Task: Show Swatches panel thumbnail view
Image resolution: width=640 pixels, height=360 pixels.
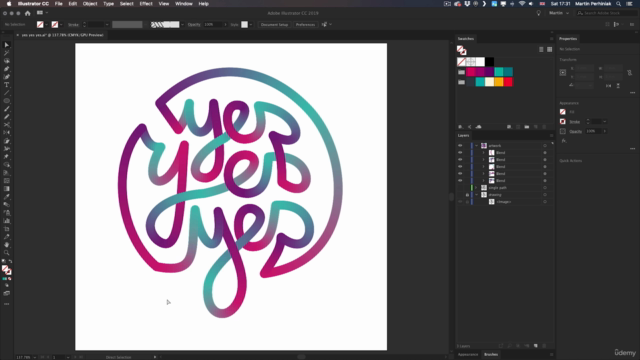Action: tap(549, 49)
